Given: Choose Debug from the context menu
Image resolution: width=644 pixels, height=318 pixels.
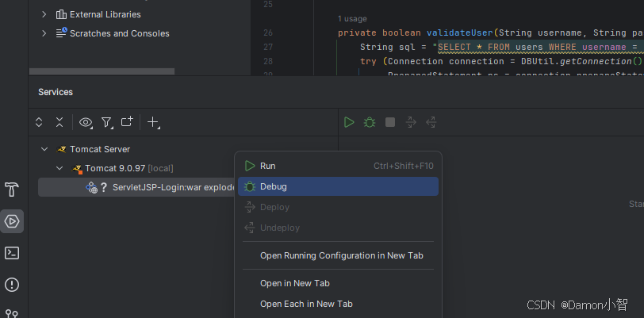Looking at the screenshot, I should tap(338, 186).
